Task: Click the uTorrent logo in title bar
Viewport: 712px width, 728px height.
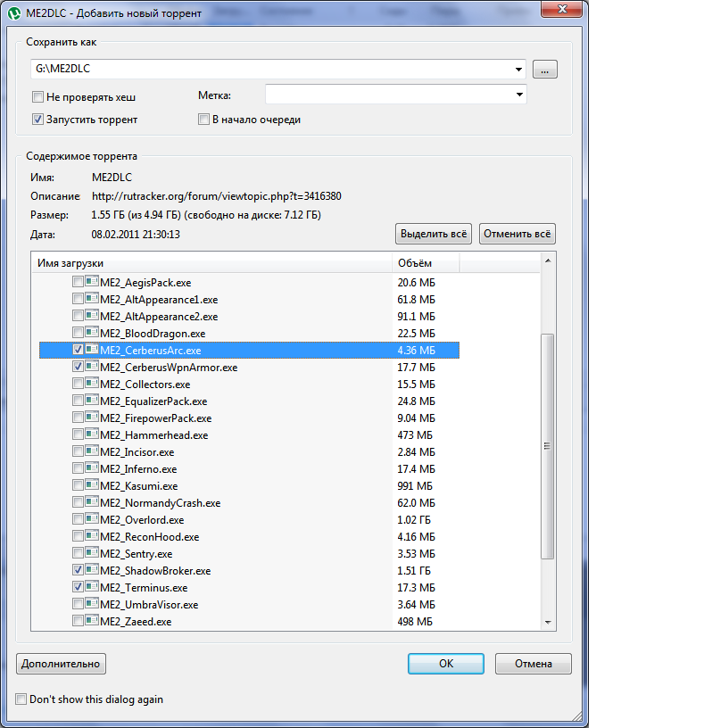Action: 14,13
